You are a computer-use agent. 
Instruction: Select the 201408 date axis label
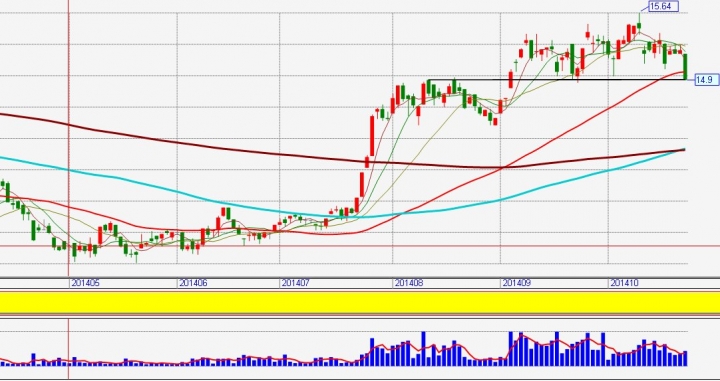409,283
